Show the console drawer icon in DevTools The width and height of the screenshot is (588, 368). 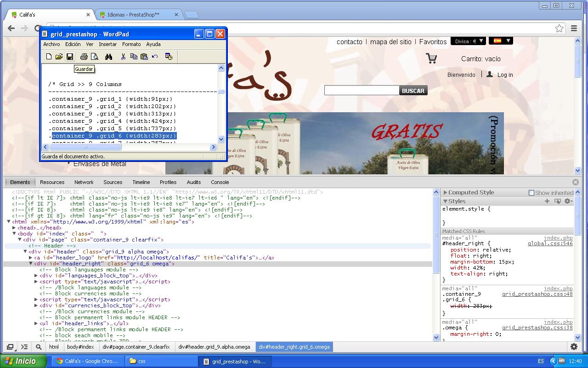(24, 347)
